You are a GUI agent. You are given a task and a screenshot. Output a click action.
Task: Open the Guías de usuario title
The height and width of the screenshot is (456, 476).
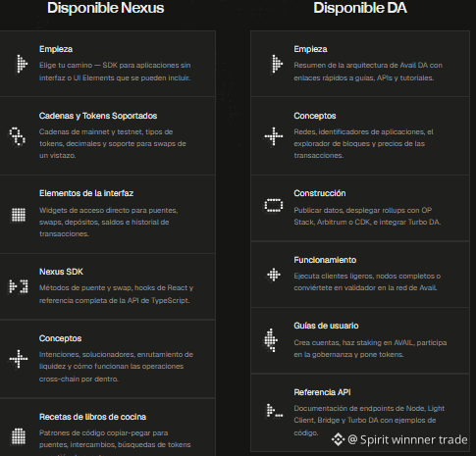(326, 326)
